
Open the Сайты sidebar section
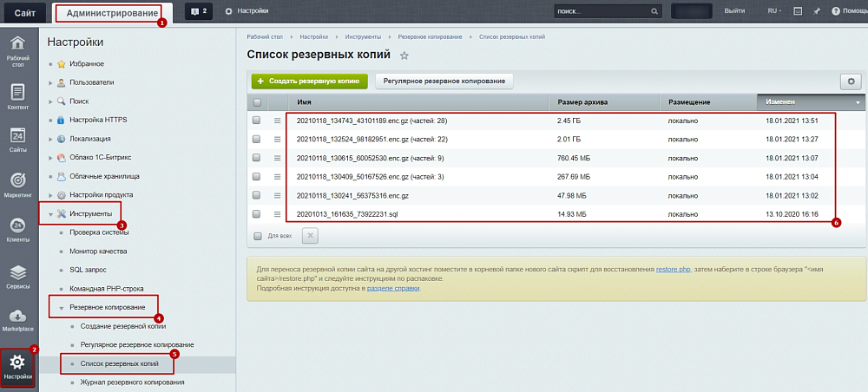coord(17,140)
